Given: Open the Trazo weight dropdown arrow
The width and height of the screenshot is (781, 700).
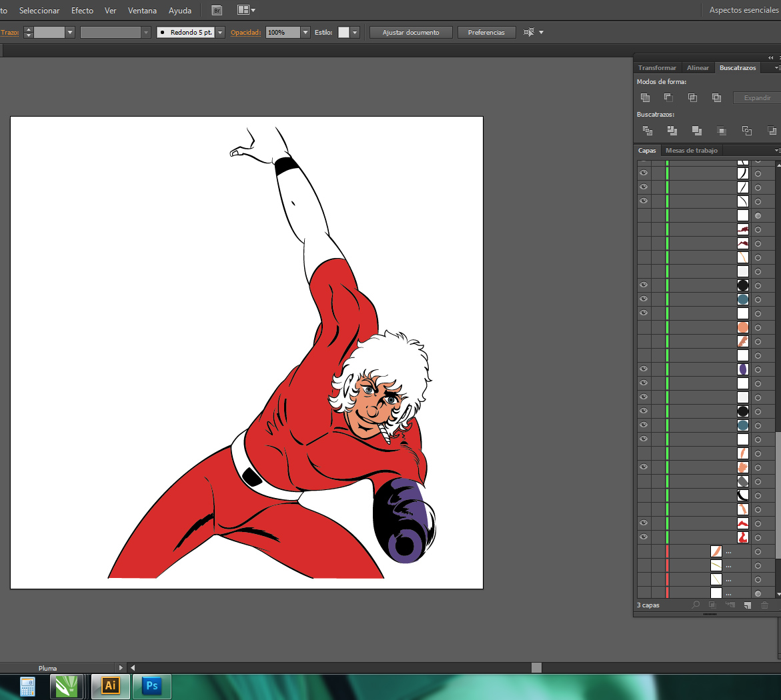Looking at the screenshot, I should tap(70, 33).
